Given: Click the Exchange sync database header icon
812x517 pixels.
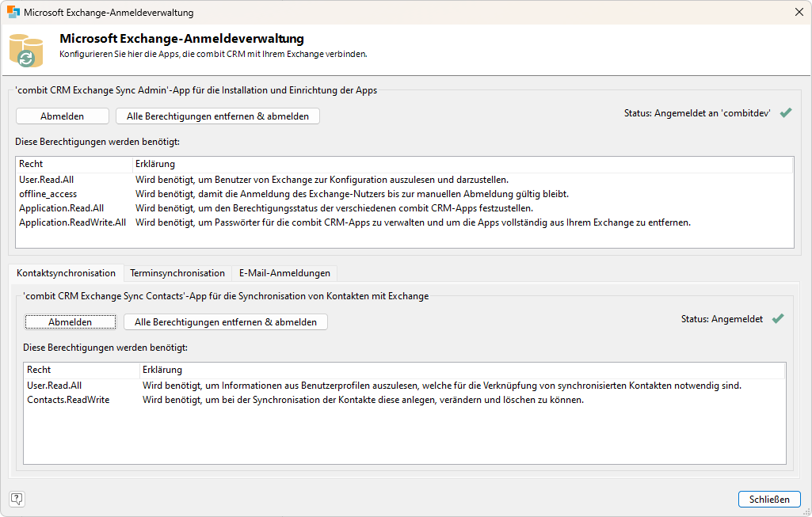Looking at the screenshot, I should click(x=26, y=50).
